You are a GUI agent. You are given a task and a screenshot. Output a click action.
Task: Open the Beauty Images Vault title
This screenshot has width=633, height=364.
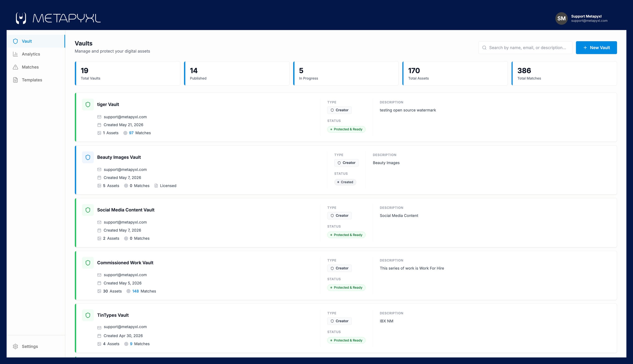[x=119, y=157]
